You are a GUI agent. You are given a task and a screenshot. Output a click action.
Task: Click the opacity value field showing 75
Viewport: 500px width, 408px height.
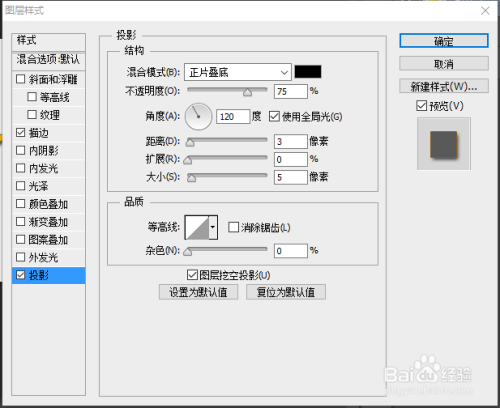click(290, 91)
